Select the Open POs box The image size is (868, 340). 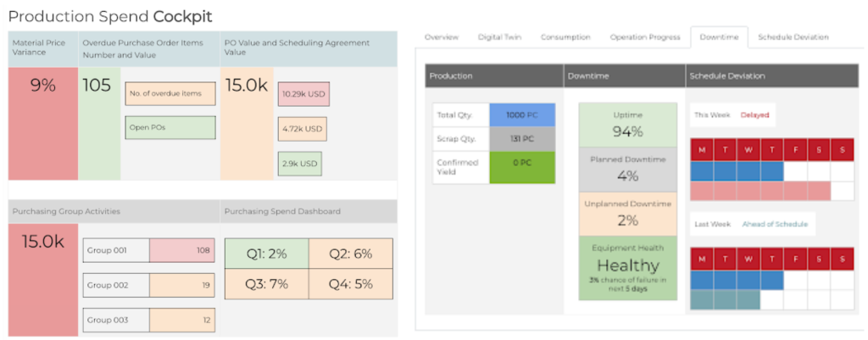tap(170, 127)
